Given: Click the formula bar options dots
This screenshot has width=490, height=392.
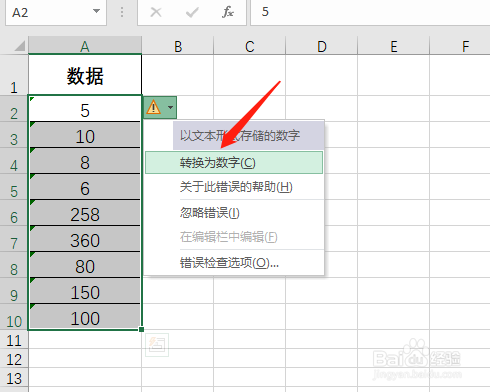Looking at the screenshot, I should coord(122,12).
